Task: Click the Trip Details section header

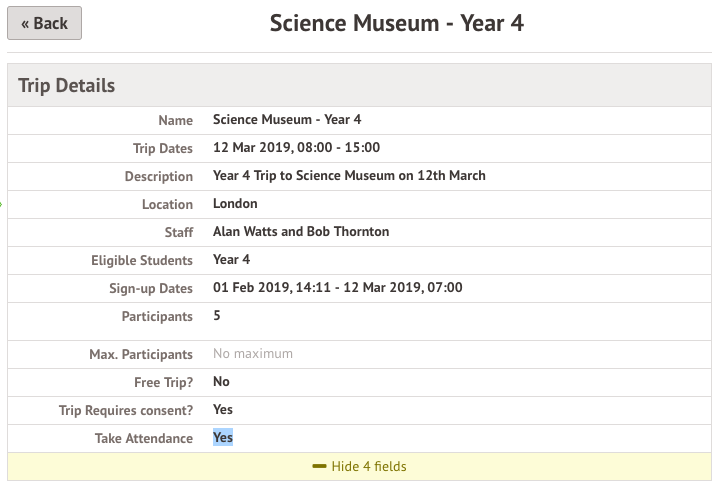Action: click(x=67, y=86)
